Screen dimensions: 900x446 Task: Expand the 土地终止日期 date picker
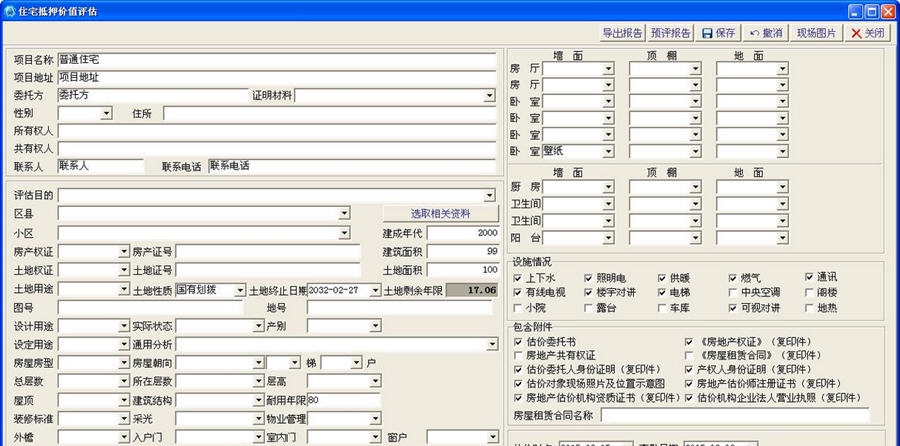372,290
